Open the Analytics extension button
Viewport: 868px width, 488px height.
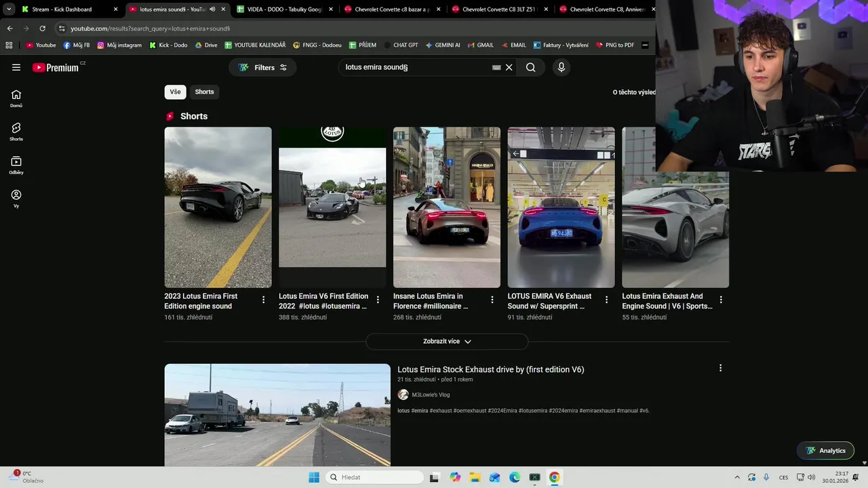click(x=825, y=451)
